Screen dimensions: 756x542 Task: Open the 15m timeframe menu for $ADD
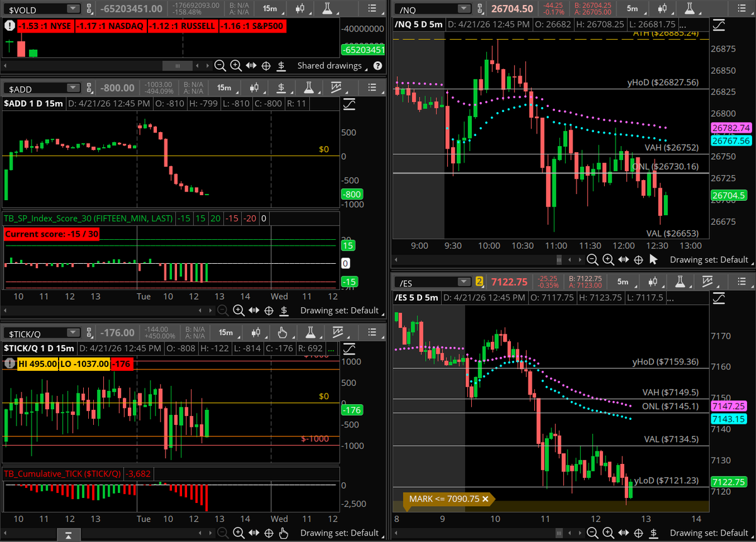tap(224, 88)
